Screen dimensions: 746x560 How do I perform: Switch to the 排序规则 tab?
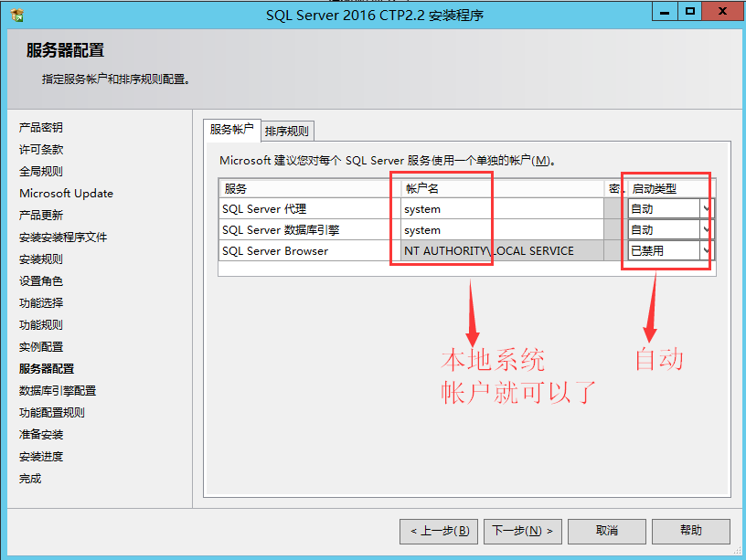click(287, 132)
